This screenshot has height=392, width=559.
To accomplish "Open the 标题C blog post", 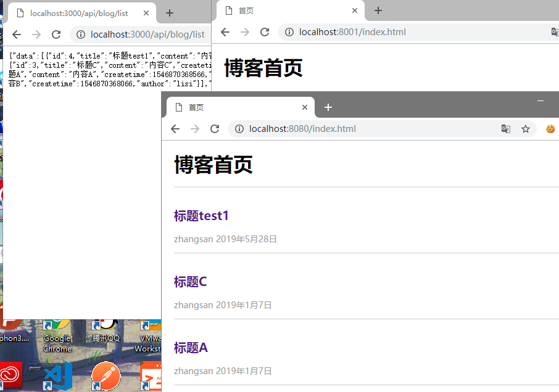I will tap(190, 282).
